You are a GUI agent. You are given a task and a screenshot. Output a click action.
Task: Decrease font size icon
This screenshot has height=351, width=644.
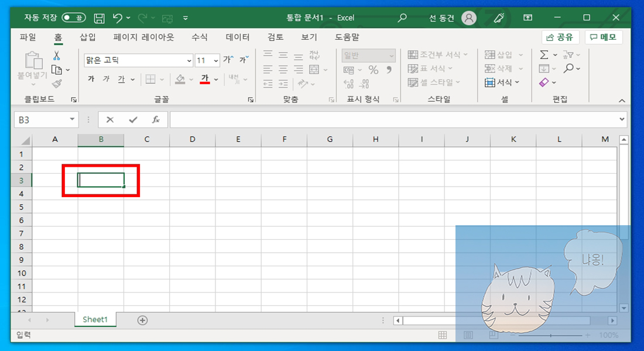[x=244, y=60]
